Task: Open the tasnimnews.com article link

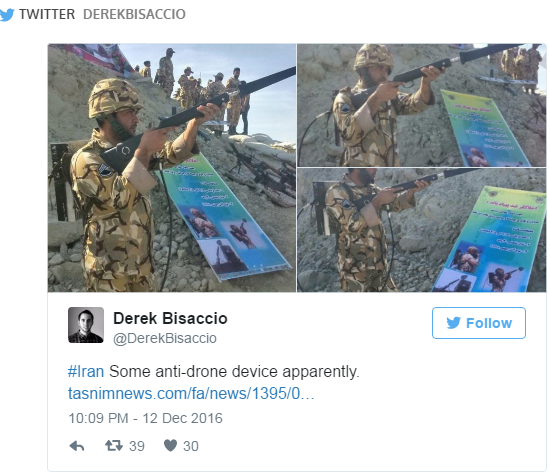Action: coord(191,394)
